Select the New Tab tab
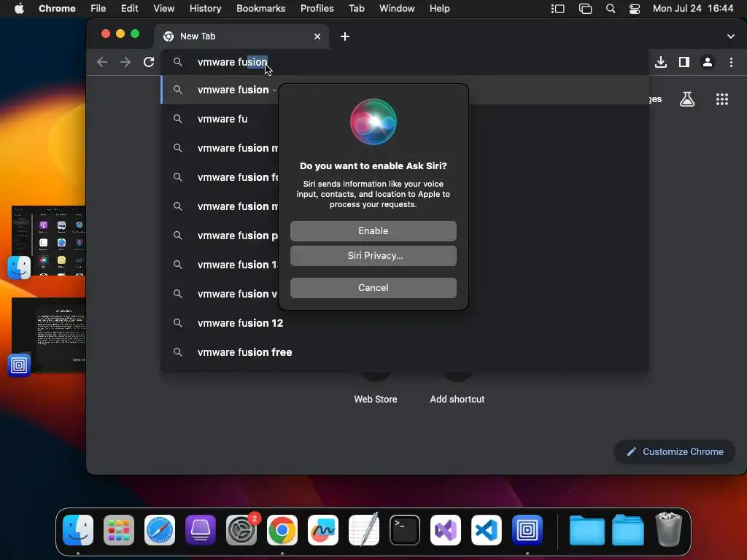 [241, 36]
